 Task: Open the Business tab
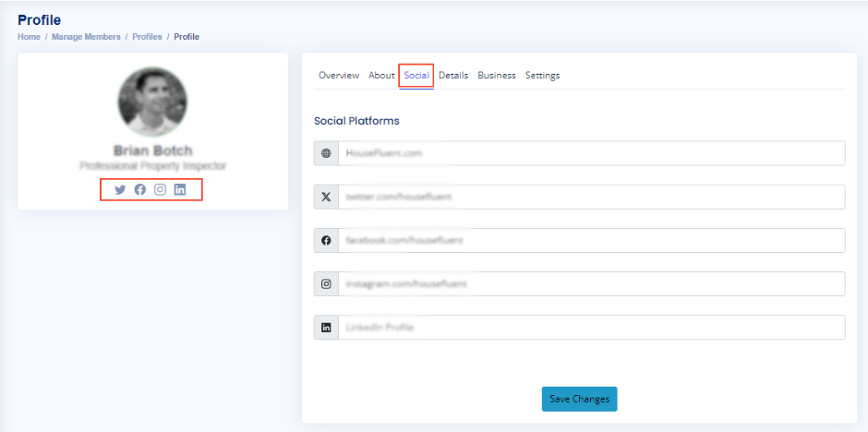coord(497,76)
